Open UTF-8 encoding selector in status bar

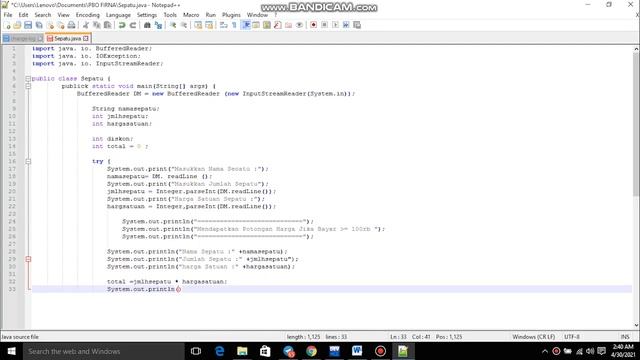point(572,337)
